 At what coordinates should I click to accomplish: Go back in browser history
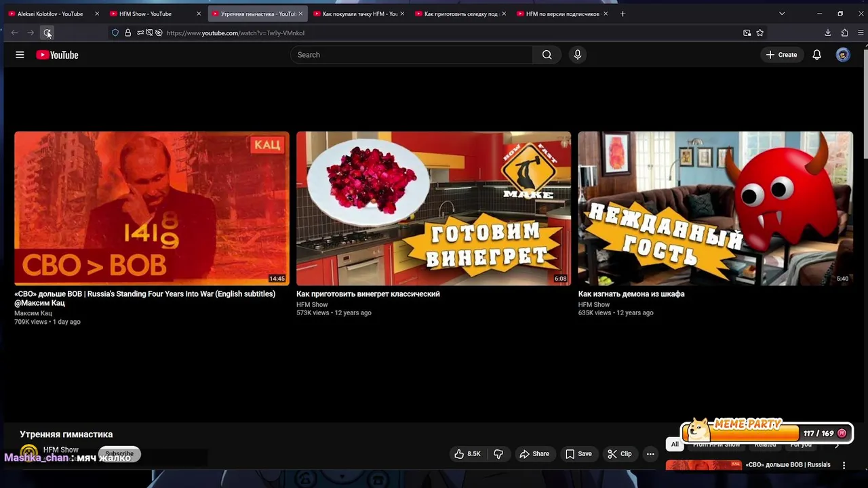point(14,33)
